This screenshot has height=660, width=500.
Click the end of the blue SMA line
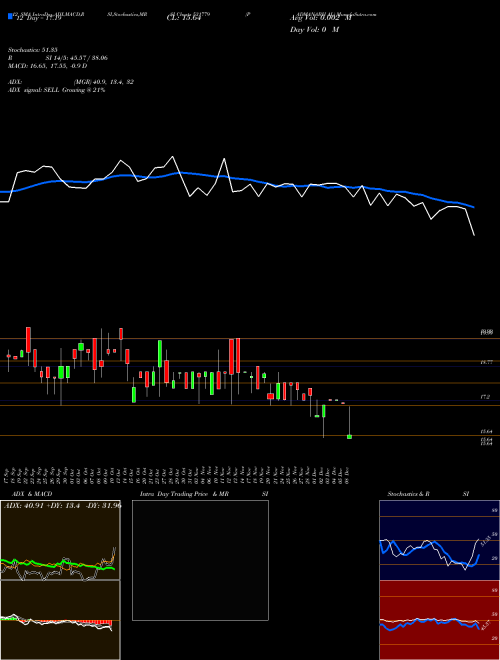click(474, 207)
